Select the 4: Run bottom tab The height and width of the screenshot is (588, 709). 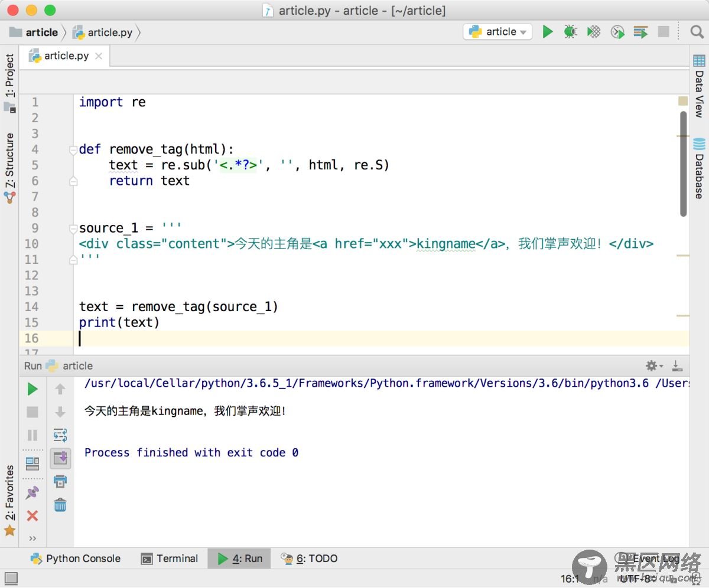click(240, 558)
